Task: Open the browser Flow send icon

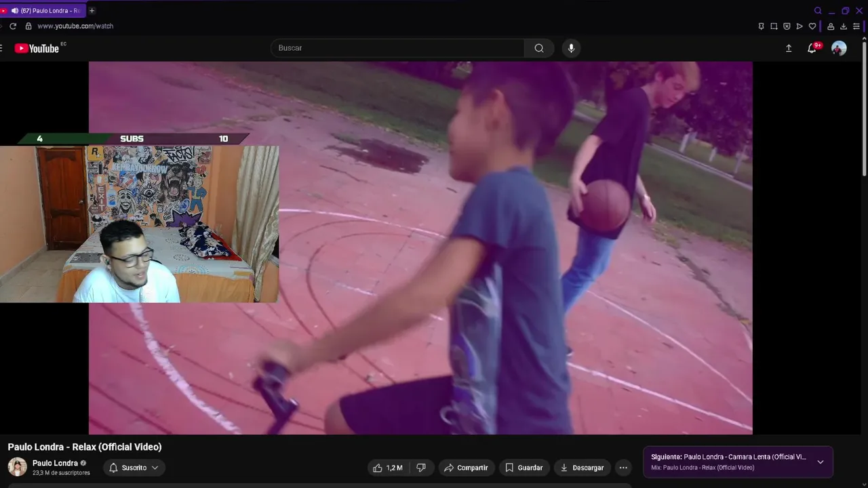Action: [x=800, y=26]
